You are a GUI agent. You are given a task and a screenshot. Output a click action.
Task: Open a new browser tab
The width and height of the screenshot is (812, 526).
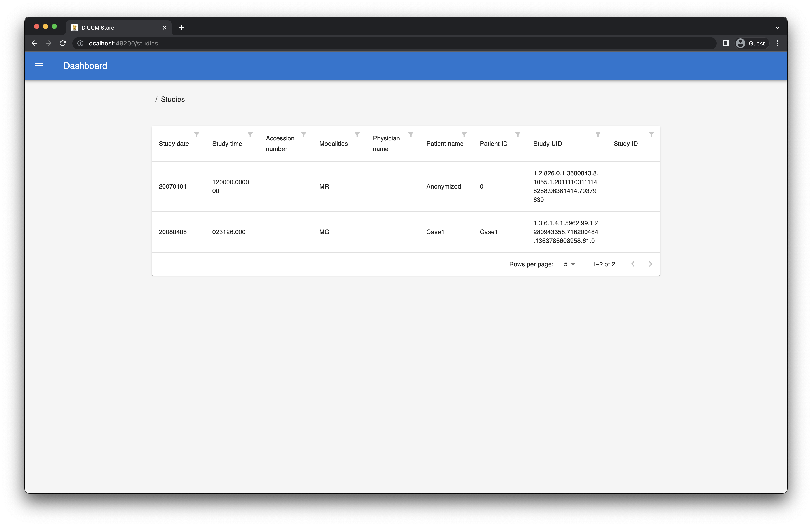pyautogui.click(x=181, y=28)
